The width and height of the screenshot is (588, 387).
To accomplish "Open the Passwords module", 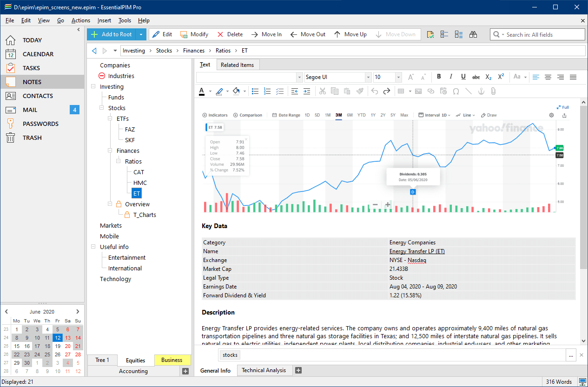I will tap(40, 124).
